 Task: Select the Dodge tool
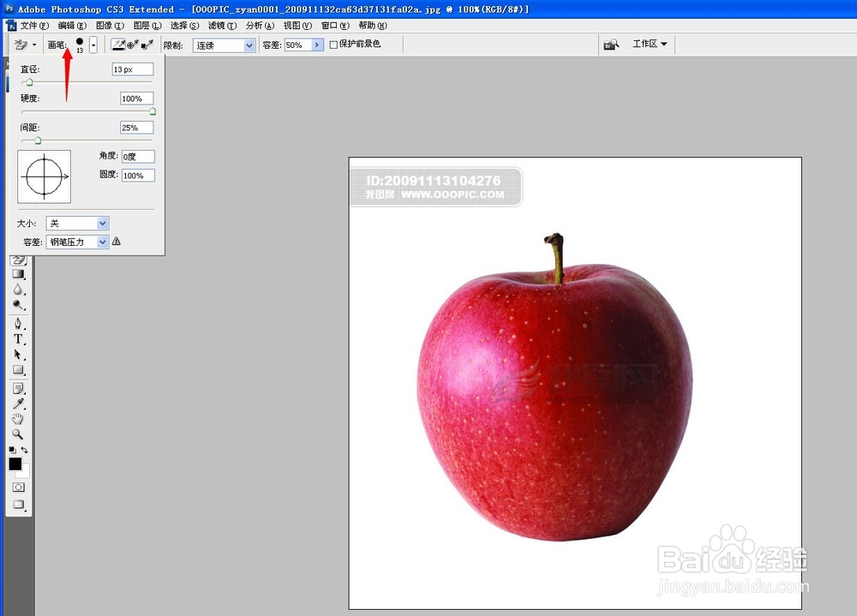click(x=18, y=305)
